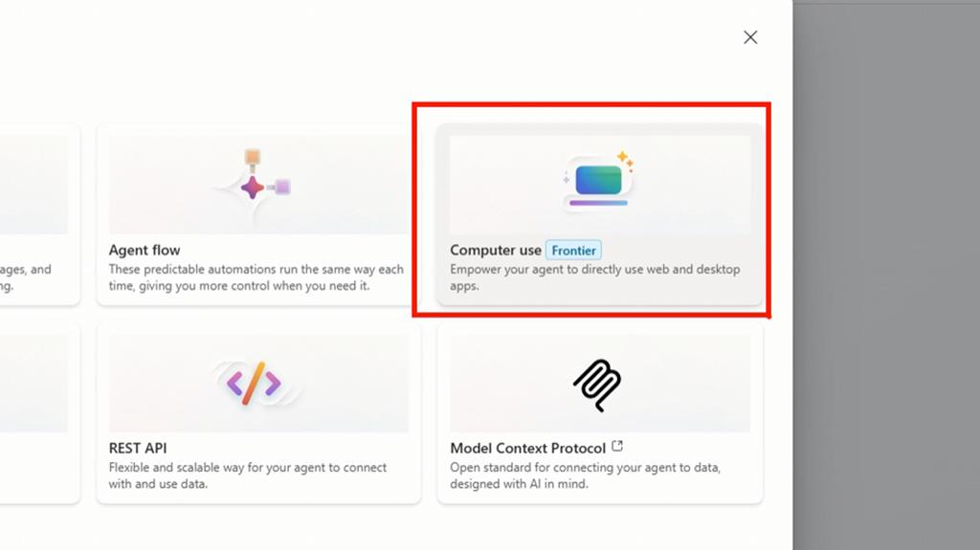Viewport: 980px width, 550px height.
Task: Click the dimmed background outside the dialog
Action: pyautogui.click(x=885, y=287)
